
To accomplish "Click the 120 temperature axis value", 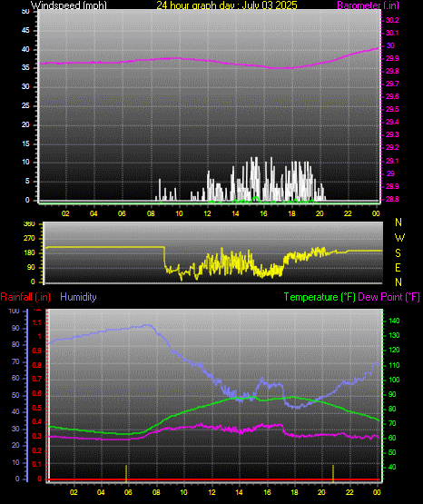I will point(394,351).
